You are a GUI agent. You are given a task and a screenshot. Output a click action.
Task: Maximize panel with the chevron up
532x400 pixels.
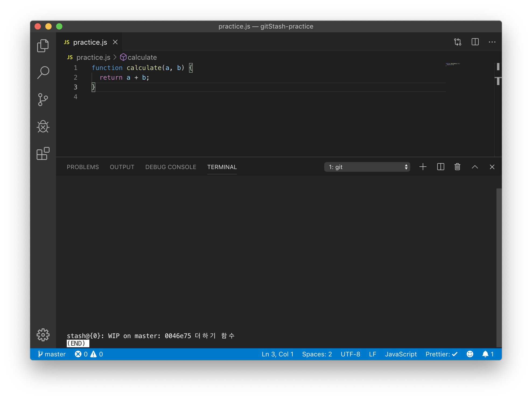tap(475, 167)
